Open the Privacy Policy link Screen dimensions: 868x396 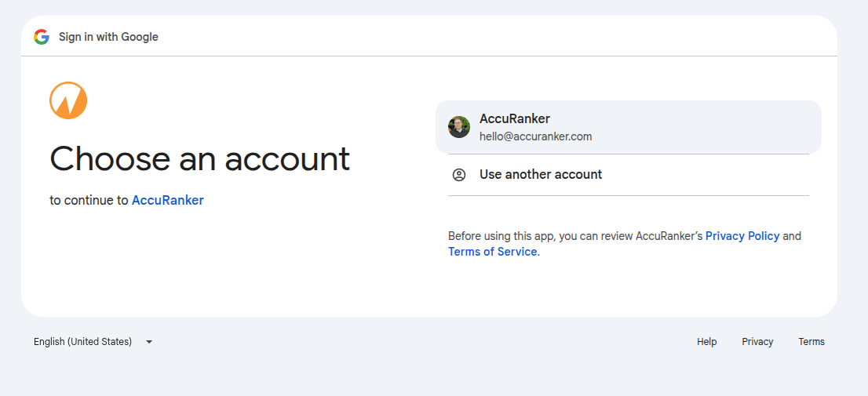pyautogui.click(x=742, y=236)
